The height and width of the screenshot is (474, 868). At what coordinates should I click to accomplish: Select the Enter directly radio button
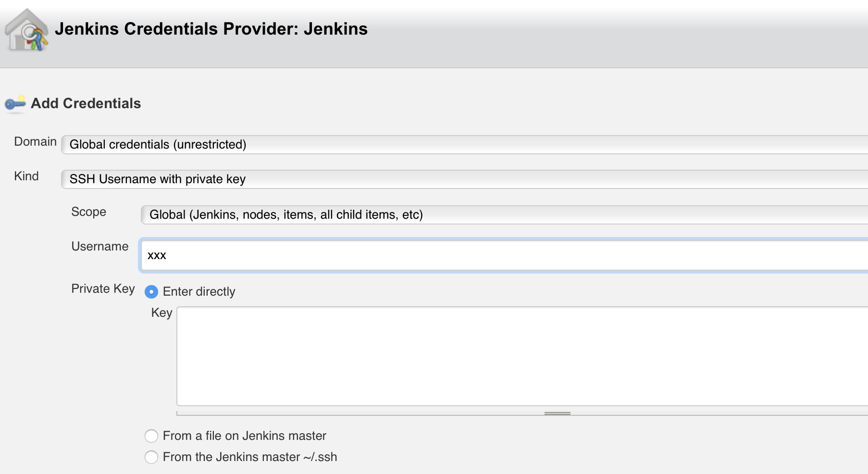coord(151,292)
